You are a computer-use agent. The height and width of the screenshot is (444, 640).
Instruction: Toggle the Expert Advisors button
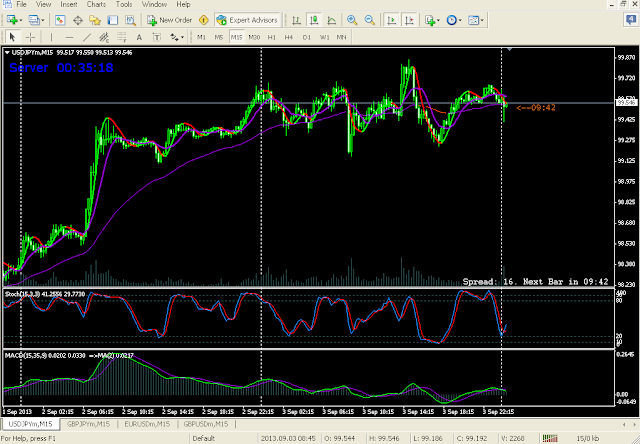click(247, 20)
